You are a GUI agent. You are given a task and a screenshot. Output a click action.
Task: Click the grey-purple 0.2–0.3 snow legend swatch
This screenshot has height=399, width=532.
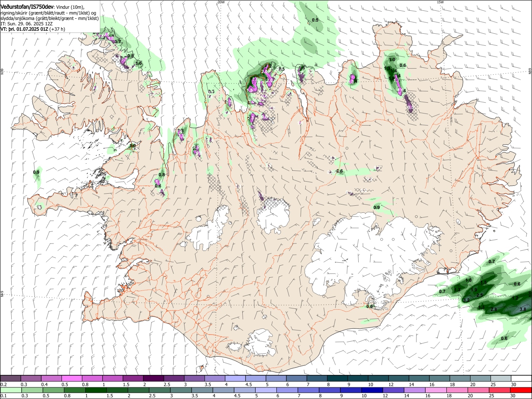click(x=11, y=379)
